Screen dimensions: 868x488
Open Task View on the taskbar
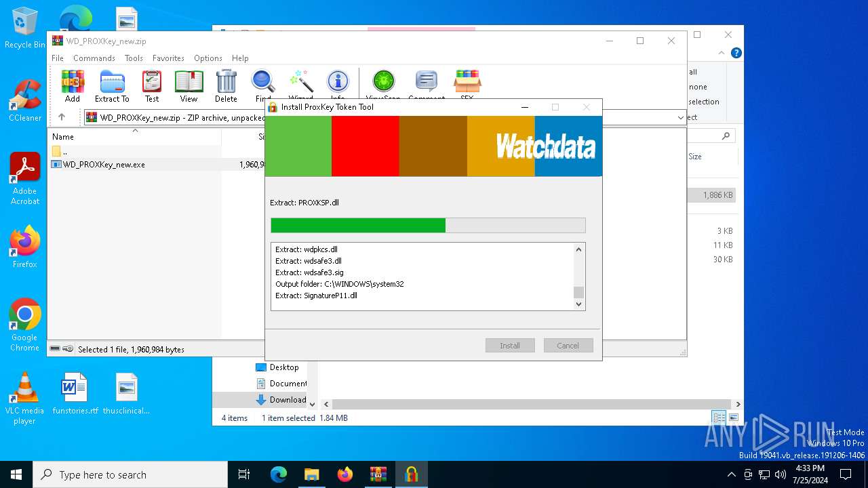pyautogui.click(x=244, y=474)
